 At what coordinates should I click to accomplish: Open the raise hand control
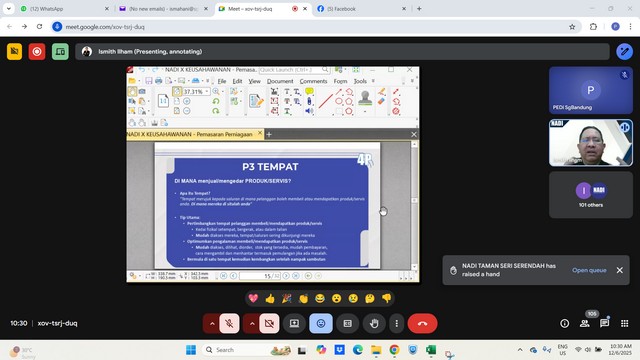374,323
